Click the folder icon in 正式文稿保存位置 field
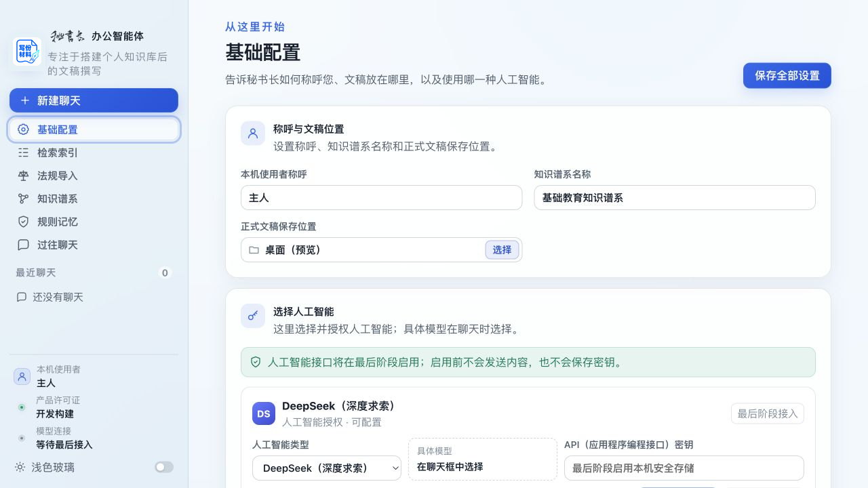868x488 pixels. [x=254, y=250]
